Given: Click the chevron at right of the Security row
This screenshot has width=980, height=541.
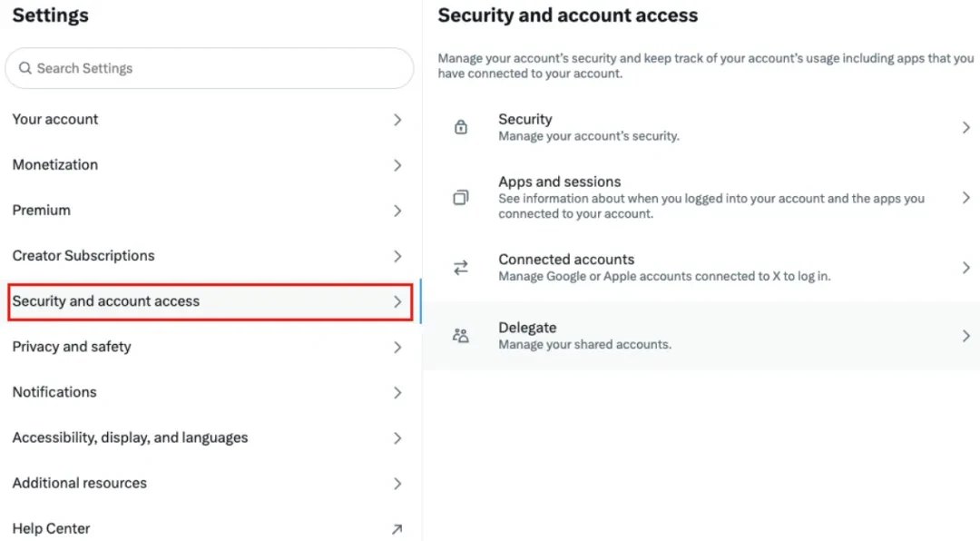Looking at the screenshot, I should [965, 128].
